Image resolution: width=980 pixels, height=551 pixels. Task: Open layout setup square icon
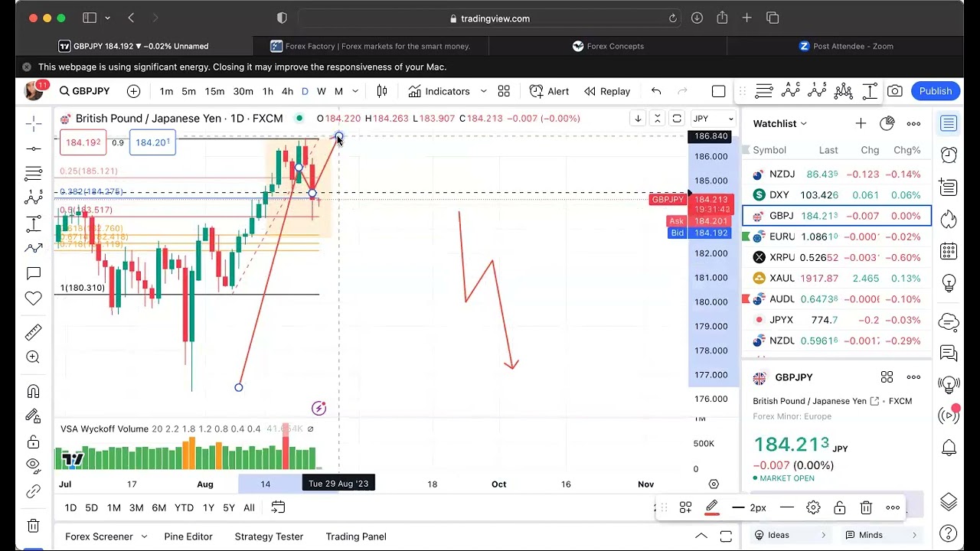pos(718,91)
